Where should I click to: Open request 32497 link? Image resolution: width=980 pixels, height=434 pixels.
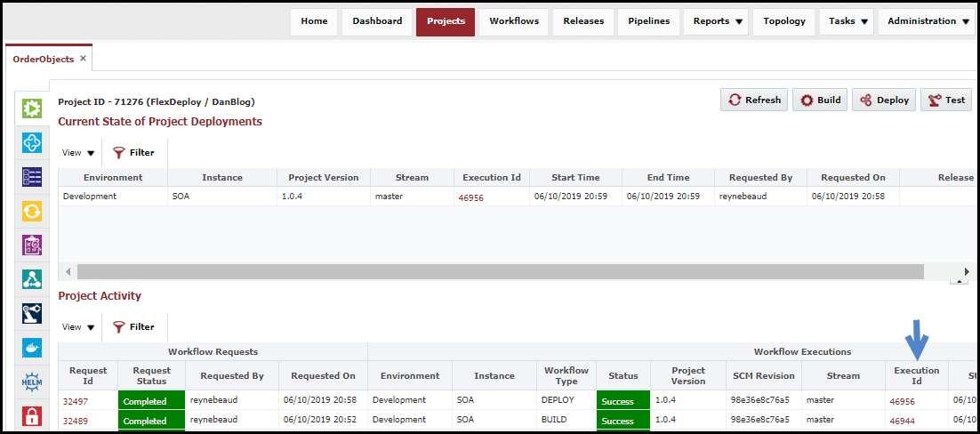(76, 401)
